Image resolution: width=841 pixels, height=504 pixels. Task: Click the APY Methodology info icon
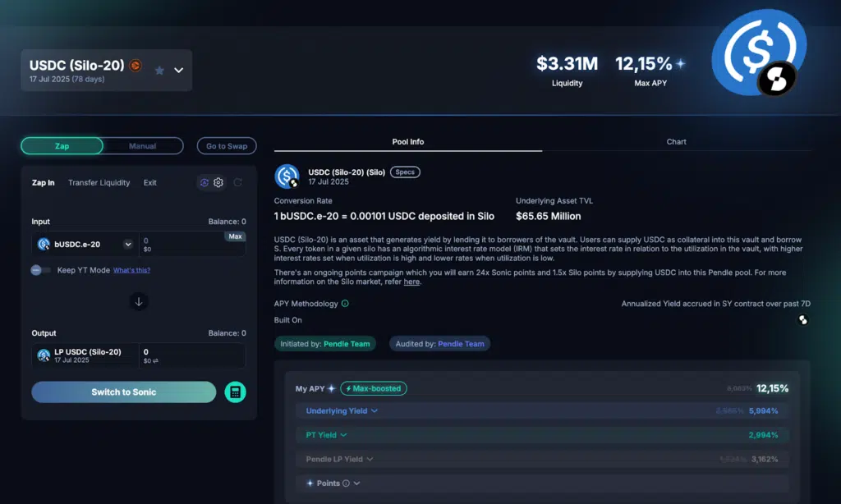point(345,304)
